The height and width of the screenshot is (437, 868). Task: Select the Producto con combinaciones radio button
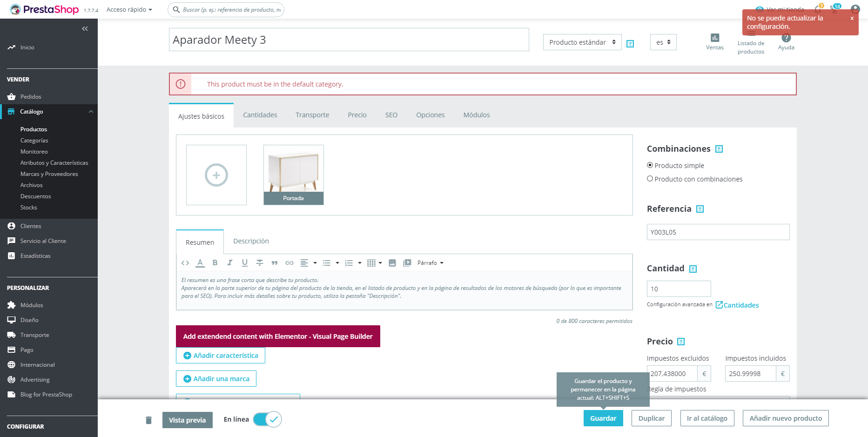pyautogui.click(x=650, y=179)
